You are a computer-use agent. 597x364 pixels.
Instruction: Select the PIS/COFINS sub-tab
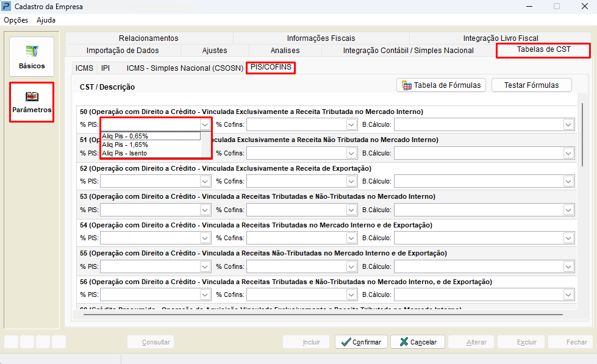[271, 68]
